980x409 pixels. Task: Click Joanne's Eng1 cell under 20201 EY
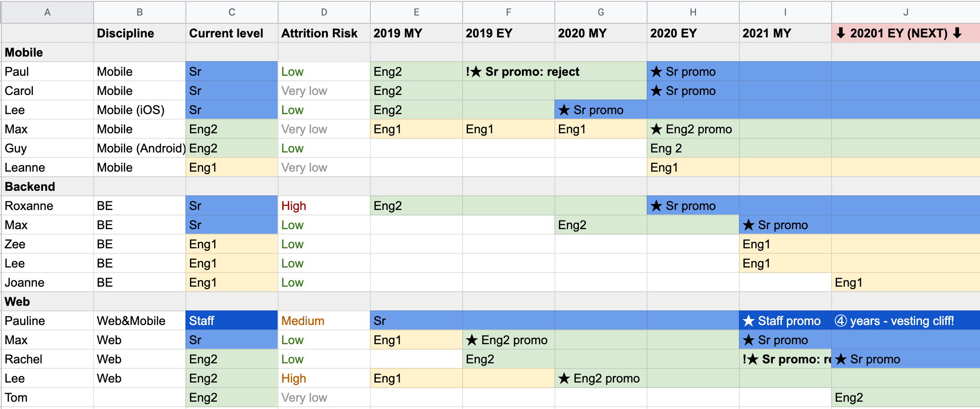click(848, 282)
